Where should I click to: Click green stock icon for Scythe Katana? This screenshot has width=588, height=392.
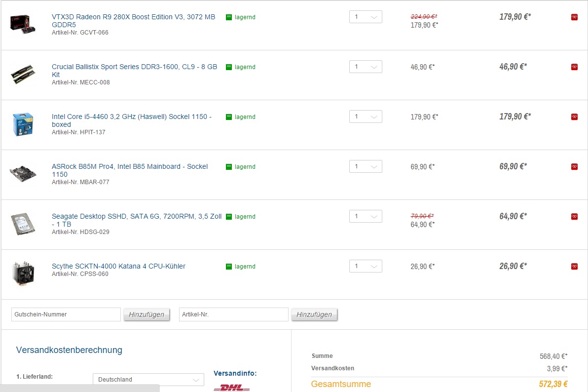point(229,267)
